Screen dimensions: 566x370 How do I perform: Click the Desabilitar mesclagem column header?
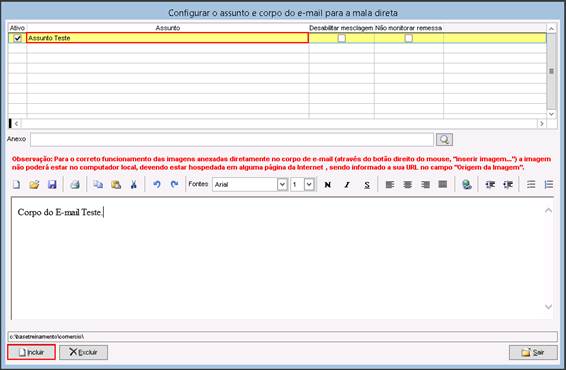click(341, 28)
